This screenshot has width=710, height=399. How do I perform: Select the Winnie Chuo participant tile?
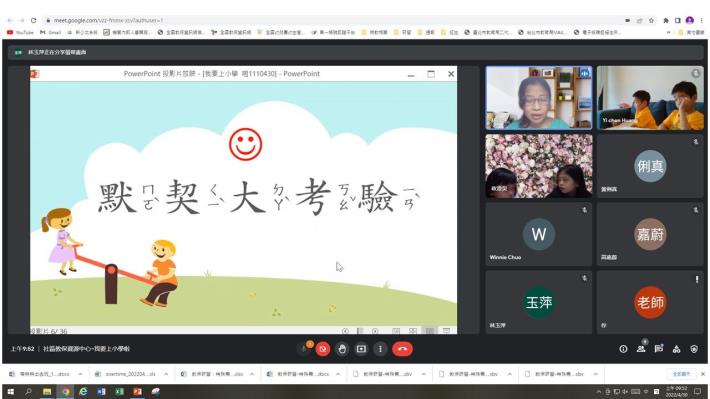[538, 234]
